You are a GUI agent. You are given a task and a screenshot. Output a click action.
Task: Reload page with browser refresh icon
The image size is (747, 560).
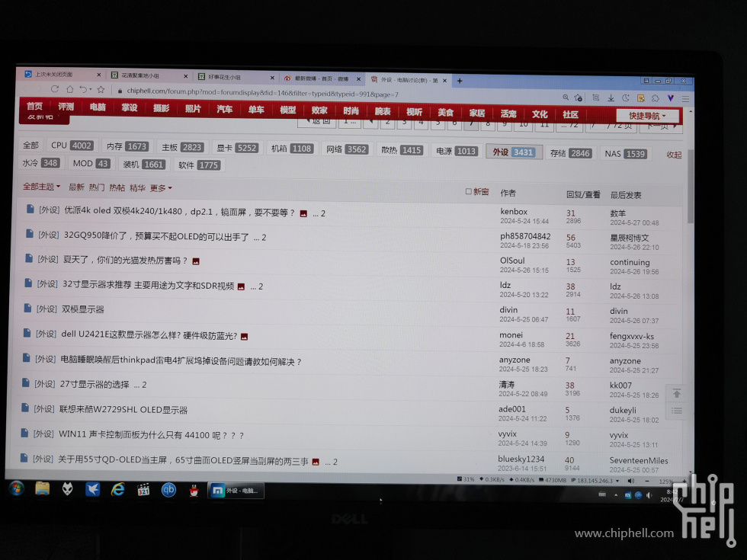(55, 89)
